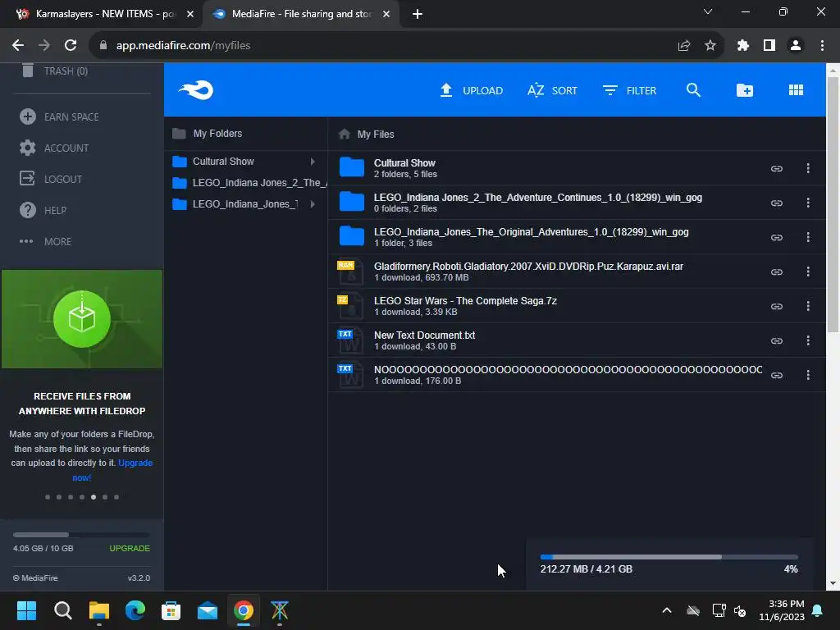The height and width of the screenshot is (630, 840).
Task: Click the 4.05 GB storage usage bar
Action: [x=81, y=535]
